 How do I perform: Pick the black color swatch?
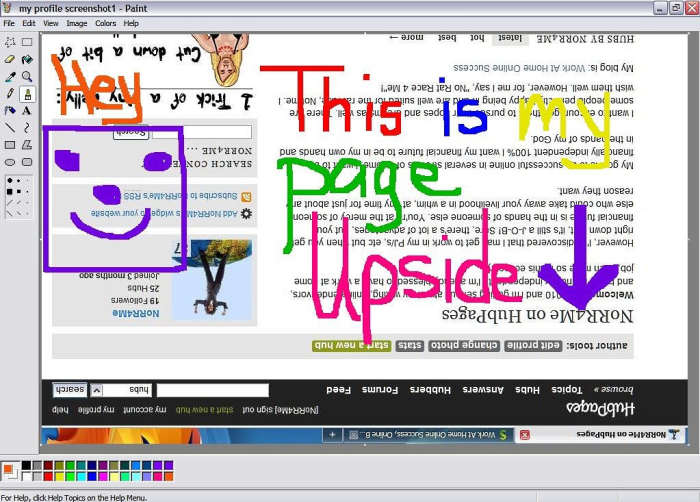click(26, 465)
